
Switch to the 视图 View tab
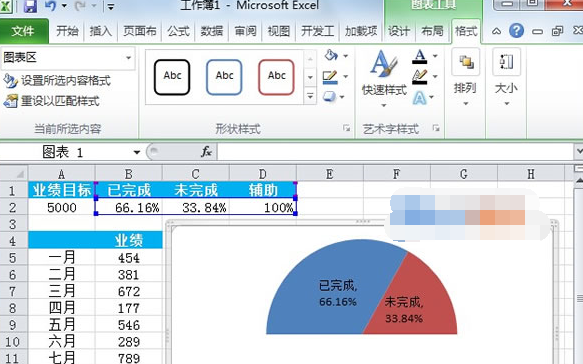(x=279, y=31)
